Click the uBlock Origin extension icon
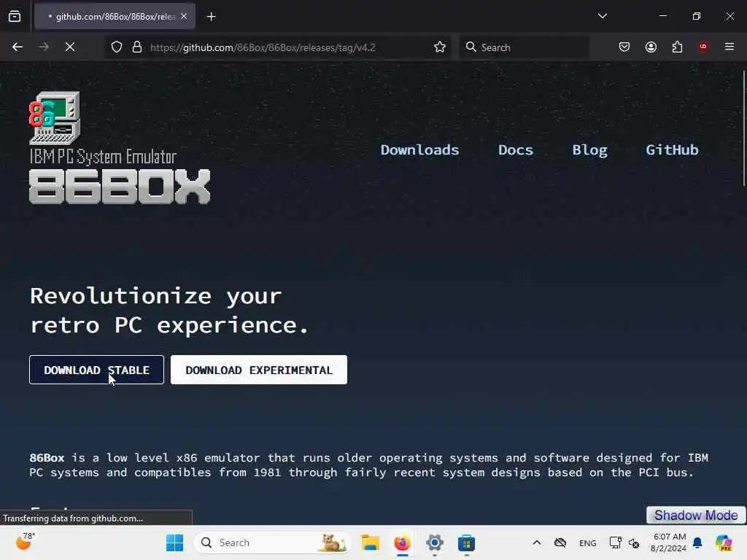This screenshot has height=560, width=747. click(x=703, y=47)
